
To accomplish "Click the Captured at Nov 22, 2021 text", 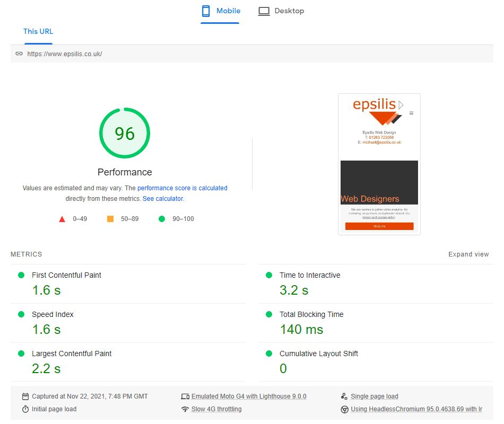I will (90, 396).
